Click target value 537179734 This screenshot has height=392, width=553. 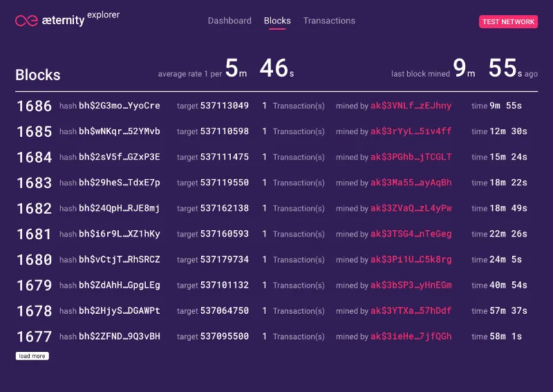point(225,259)
